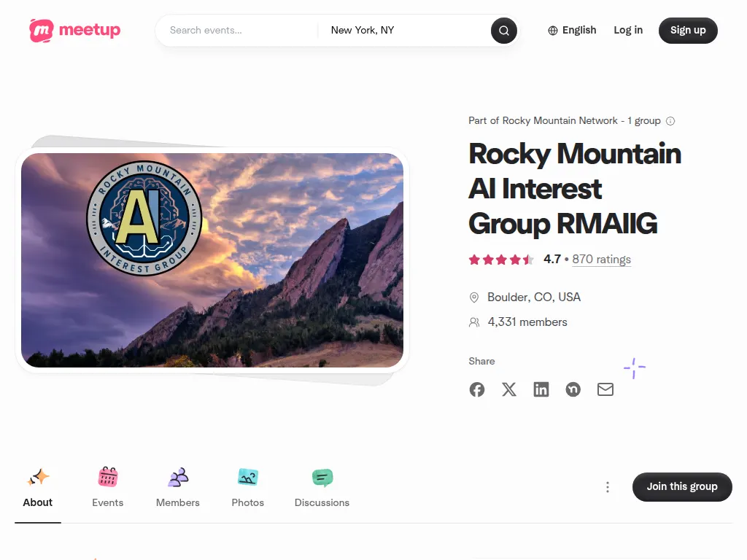Open the 870 ratings link
The image size is (747, 560).
pos(601,260)
